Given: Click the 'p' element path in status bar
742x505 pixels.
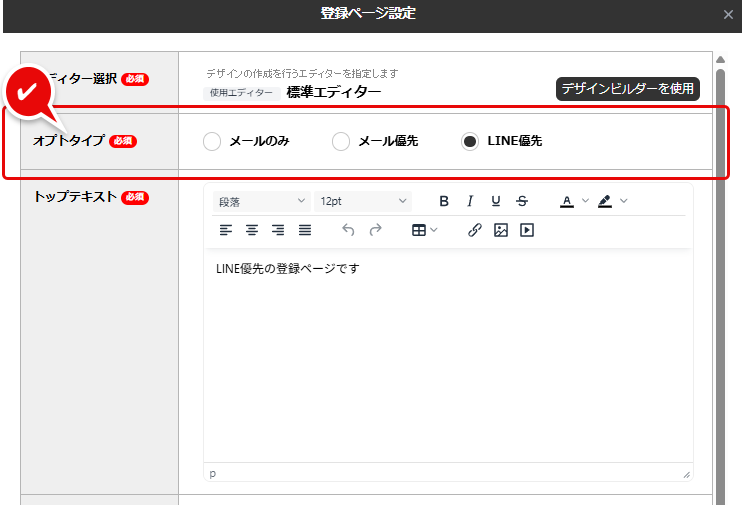Looking at the screenshot, I should pos(212,473).
